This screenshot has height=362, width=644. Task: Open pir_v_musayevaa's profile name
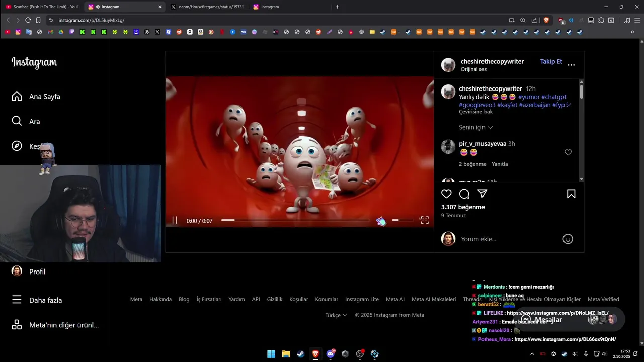click(x=482, y=144)
